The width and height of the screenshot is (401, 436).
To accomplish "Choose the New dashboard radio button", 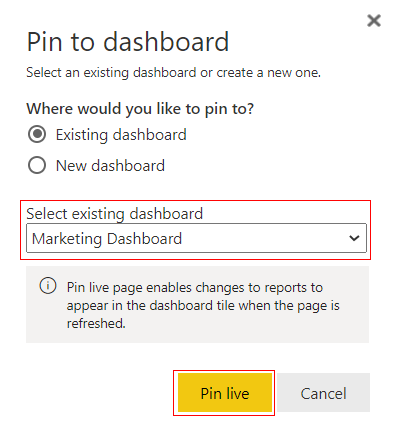I will click(x=37, y=165).
